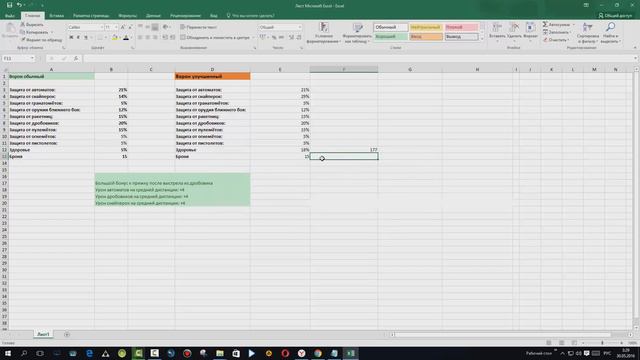This screenshot has width=640, height=360.
Task: Open Format as Table (Форматировать как таблицу)
Action: (x=357, y=33)
